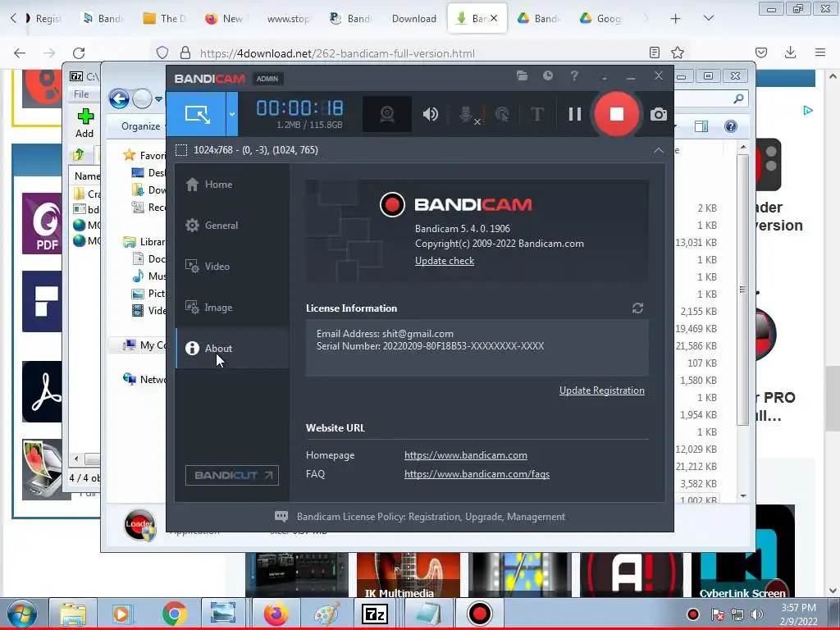Image resolution: width=840 pixels, height=630 pixels.
Task: Open Bandicam License Policy message
Action: [x=419, y=517]
